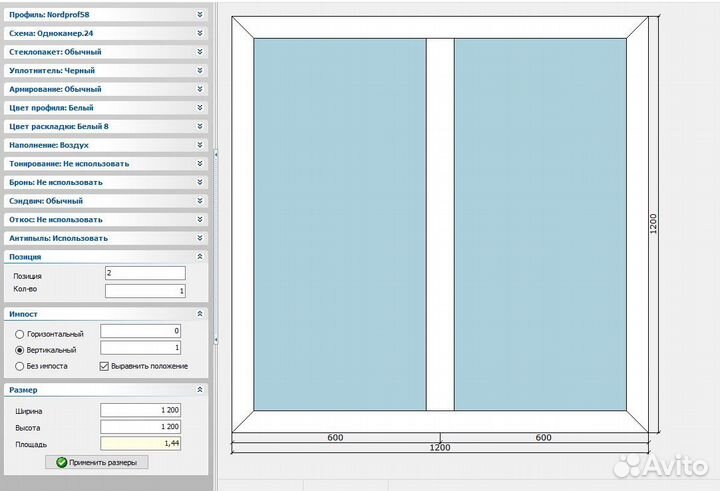This screenshot has height=491, width=720.
Task: Click the chevron icon on Уплотнитель: Черный row
Action: [200, 70]
